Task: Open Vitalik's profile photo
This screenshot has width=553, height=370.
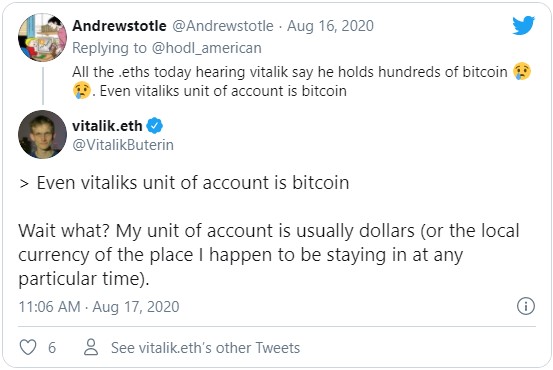Action: [x=42, y=134]
